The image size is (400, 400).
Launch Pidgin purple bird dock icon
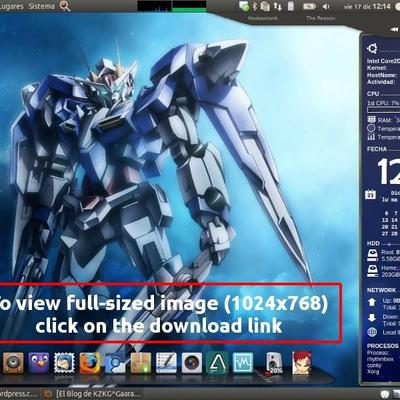click(x=39, y=363)
